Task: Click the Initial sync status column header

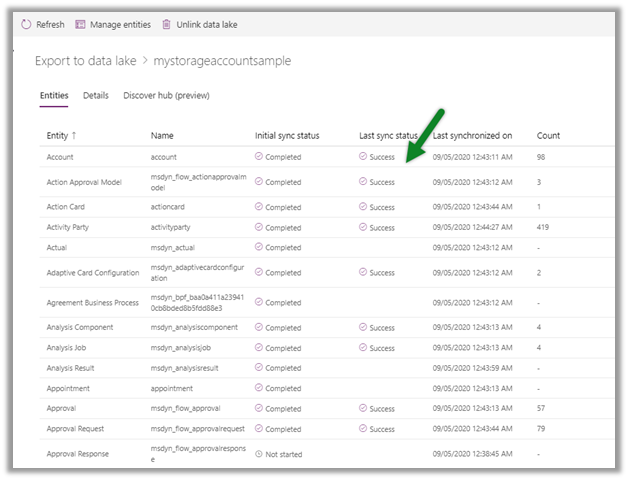Action: pos(287,135)
